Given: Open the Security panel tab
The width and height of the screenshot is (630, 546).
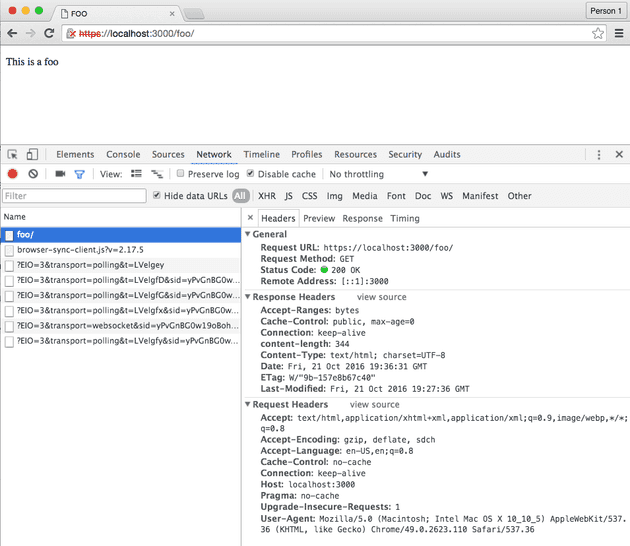Looking at the screenshot, I should click(405, 154).
